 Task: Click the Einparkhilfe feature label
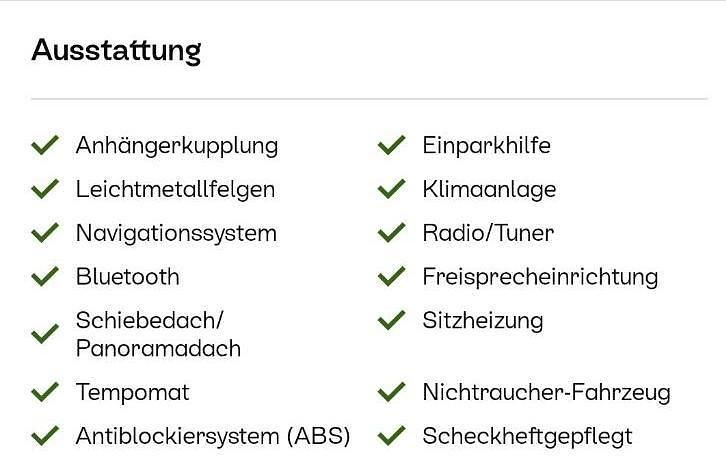(x=486, y=146)
